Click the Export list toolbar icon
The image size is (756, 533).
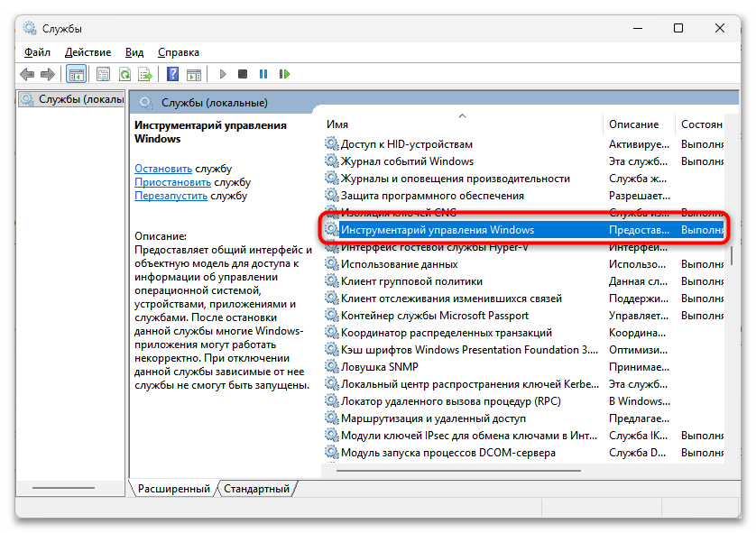(x=145, y=74)
